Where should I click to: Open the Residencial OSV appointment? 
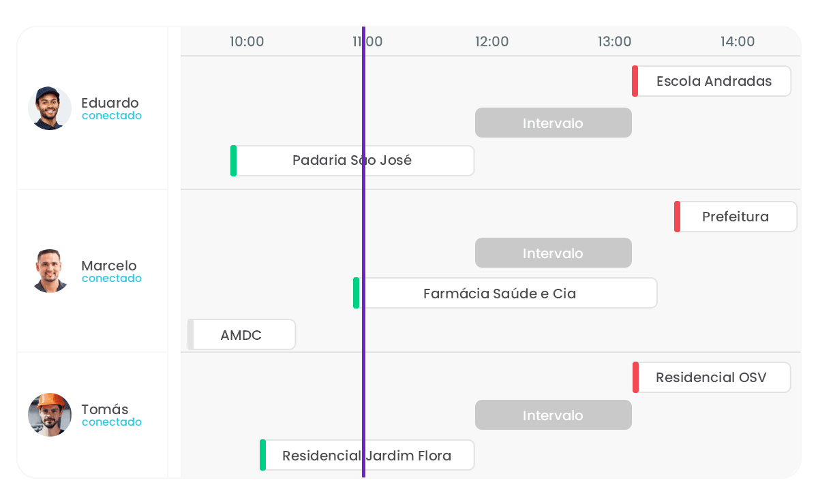click(712, 377)
